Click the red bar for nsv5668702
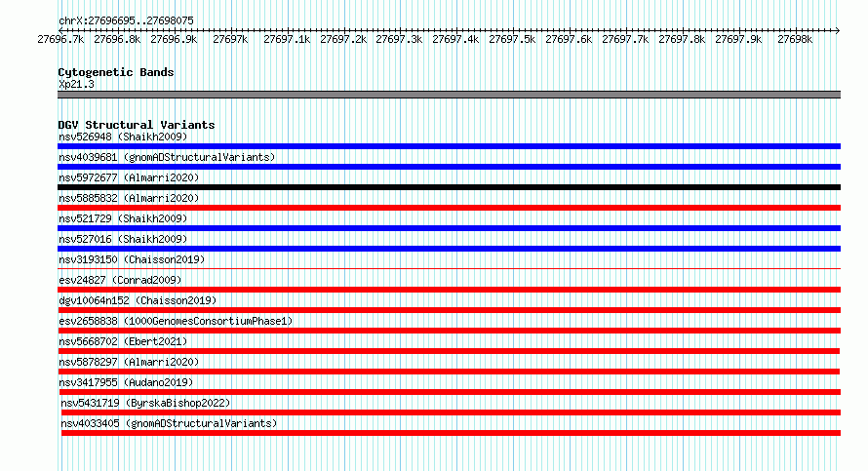The width and height of the screenshot is (868, 471). (x=449, y=351)
